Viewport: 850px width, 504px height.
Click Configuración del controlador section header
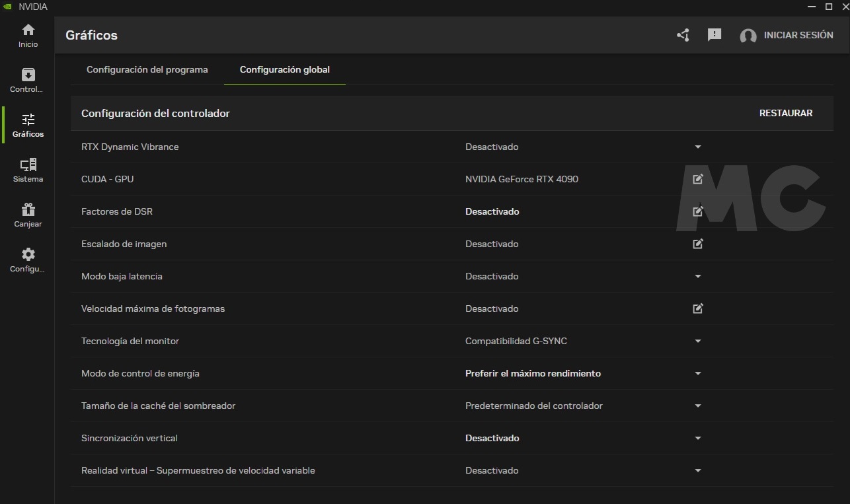pos(155,113)
